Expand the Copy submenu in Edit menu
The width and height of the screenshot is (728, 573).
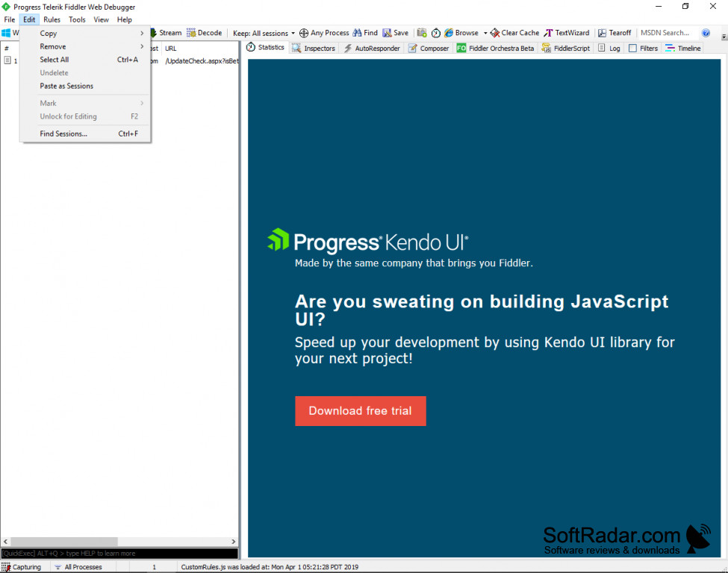pyautogui.click(x=86, y=34)
